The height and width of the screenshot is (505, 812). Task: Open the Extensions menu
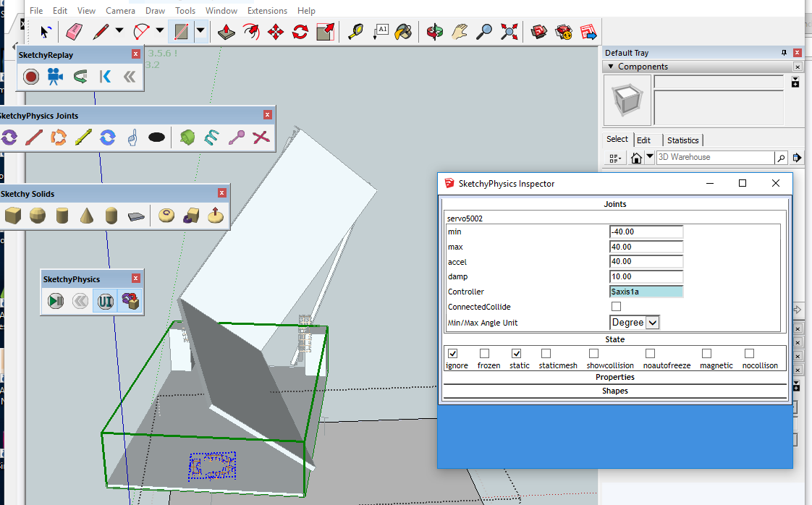pos(267,10)
